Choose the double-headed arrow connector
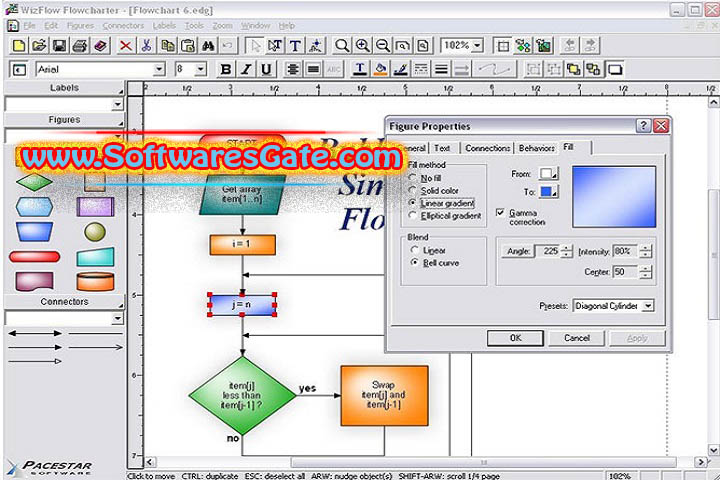720x480 pixels. click(35, 333)
